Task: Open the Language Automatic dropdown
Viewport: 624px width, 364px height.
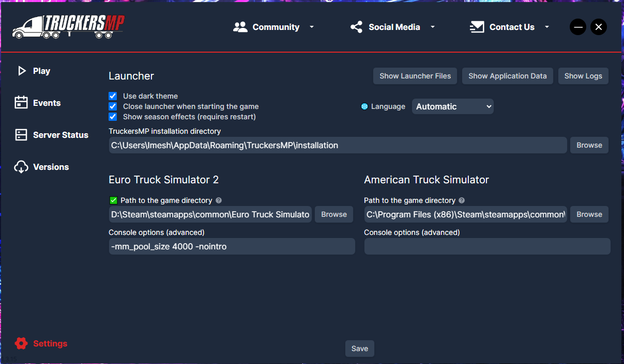Action: pos(453,106)
